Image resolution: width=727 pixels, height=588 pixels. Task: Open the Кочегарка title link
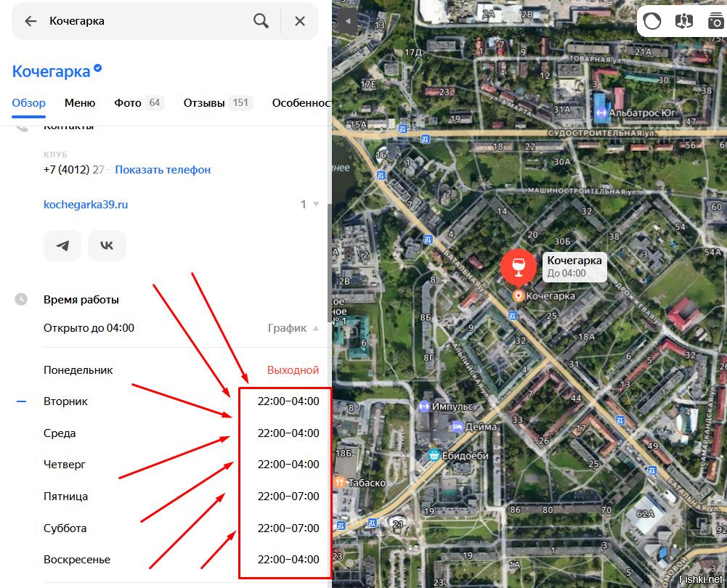click(x=51, y=71)
